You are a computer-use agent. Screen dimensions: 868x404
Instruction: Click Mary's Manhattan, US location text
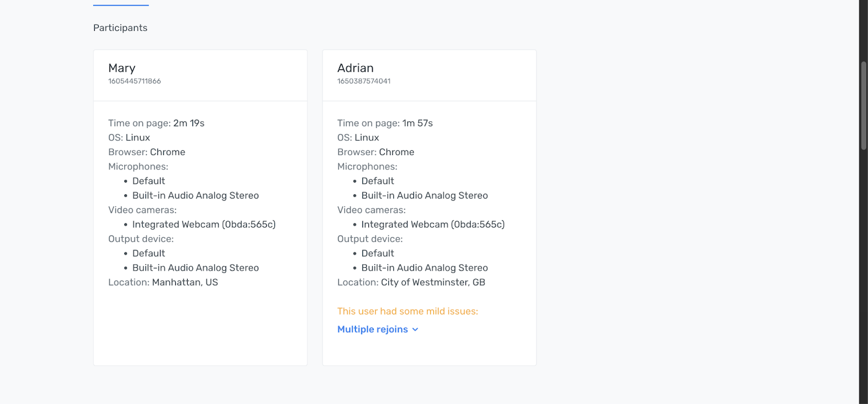coord(185,283)
